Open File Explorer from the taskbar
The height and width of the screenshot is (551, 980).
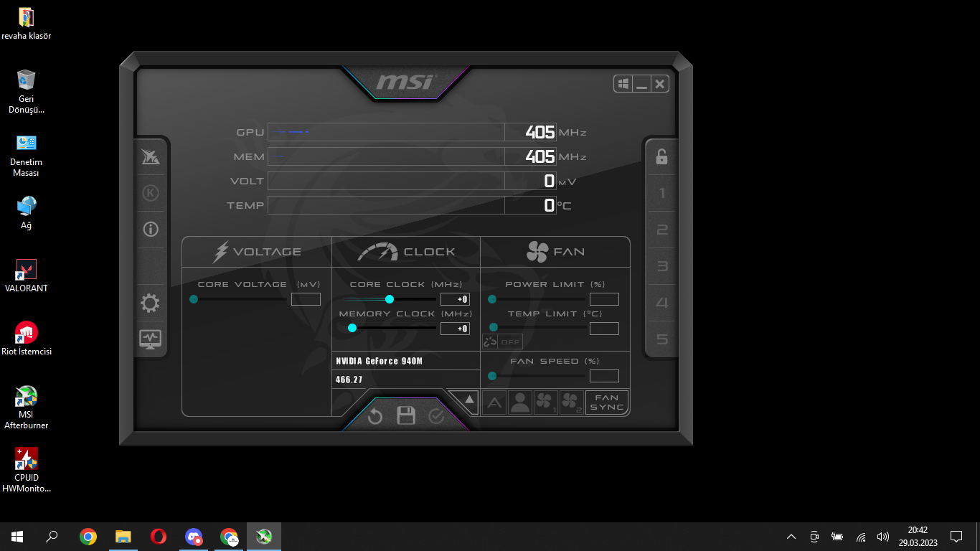(x=123, y=537)
